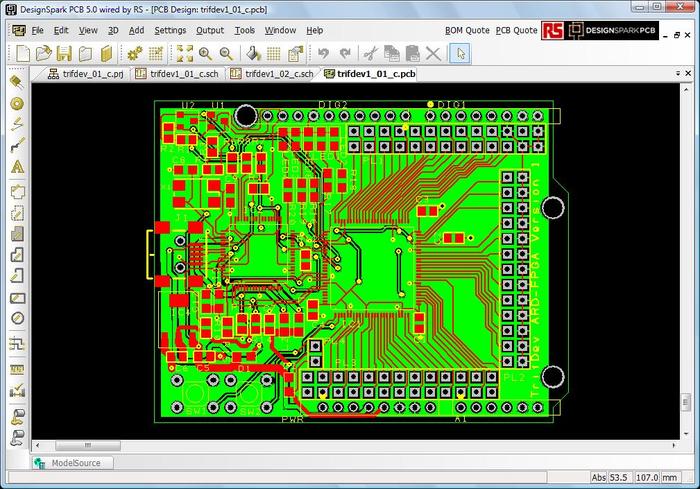This screenshot has width=700, height=489.
Task: Open the Window menu
Action: 280,30
